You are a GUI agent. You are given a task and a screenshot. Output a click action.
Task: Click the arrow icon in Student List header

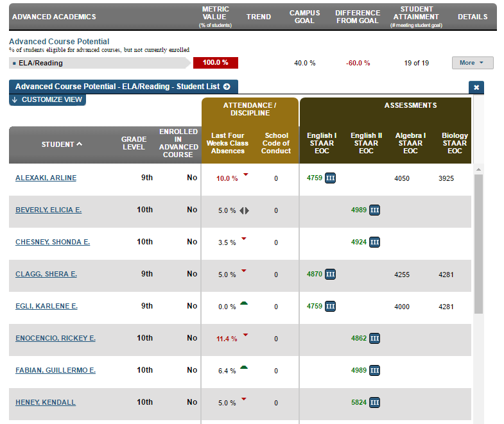pyautogui.click(x=227, y=87)
